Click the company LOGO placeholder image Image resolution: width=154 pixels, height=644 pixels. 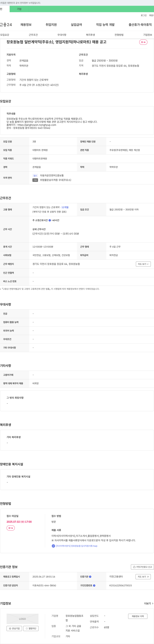point(22,619)
